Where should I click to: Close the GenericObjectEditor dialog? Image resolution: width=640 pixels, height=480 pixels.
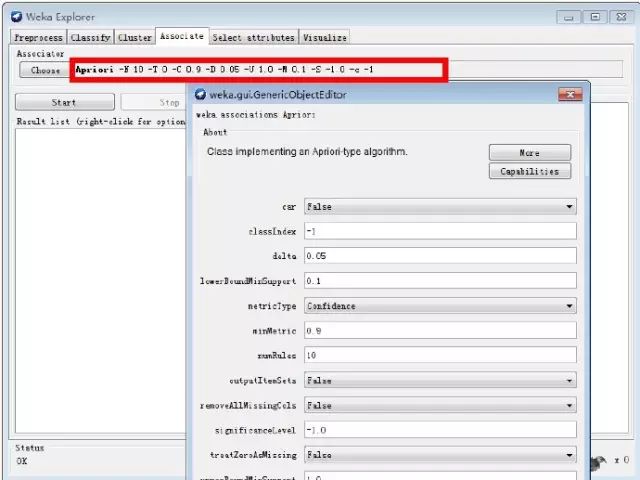click(x=570, y=95)
